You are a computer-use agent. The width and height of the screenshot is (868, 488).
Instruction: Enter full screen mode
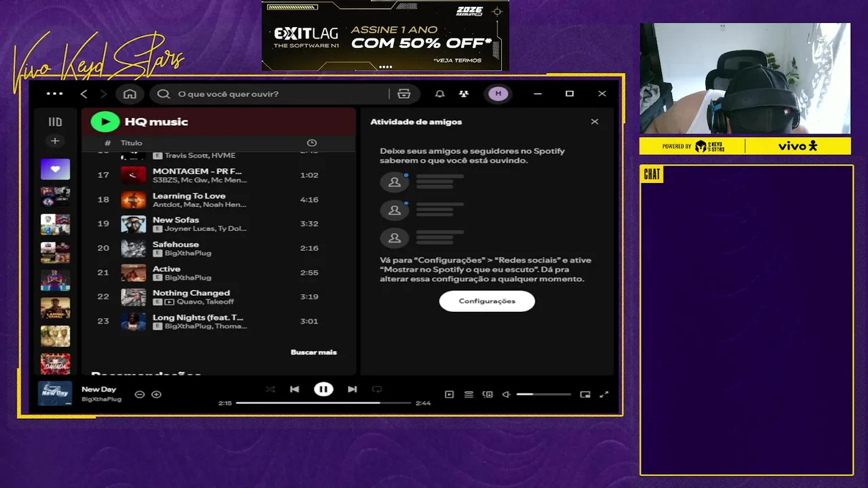tap(604, 394)
